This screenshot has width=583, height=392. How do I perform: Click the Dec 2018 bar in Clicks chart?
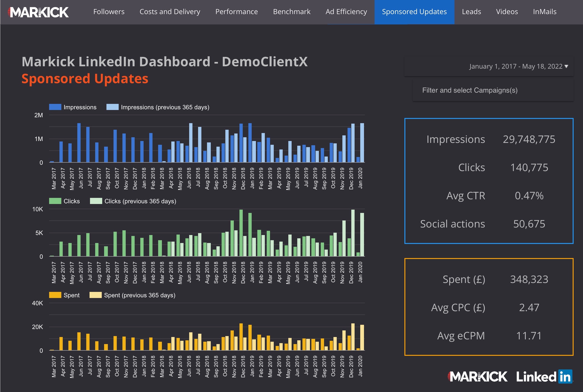click(241, 233)
